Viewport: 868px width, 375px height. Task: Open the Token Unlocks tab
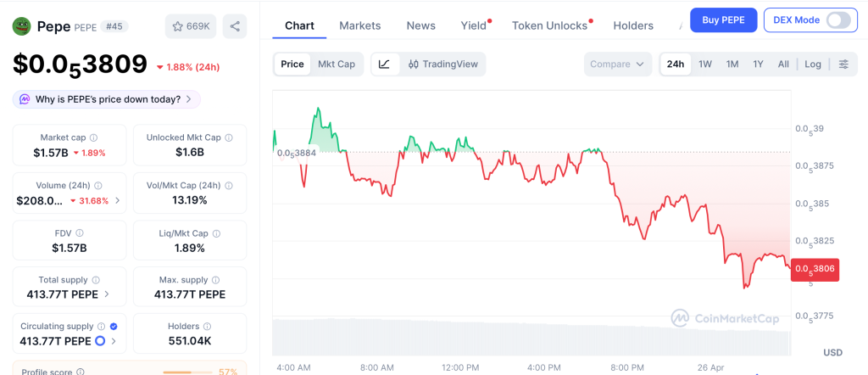[549, 25]
